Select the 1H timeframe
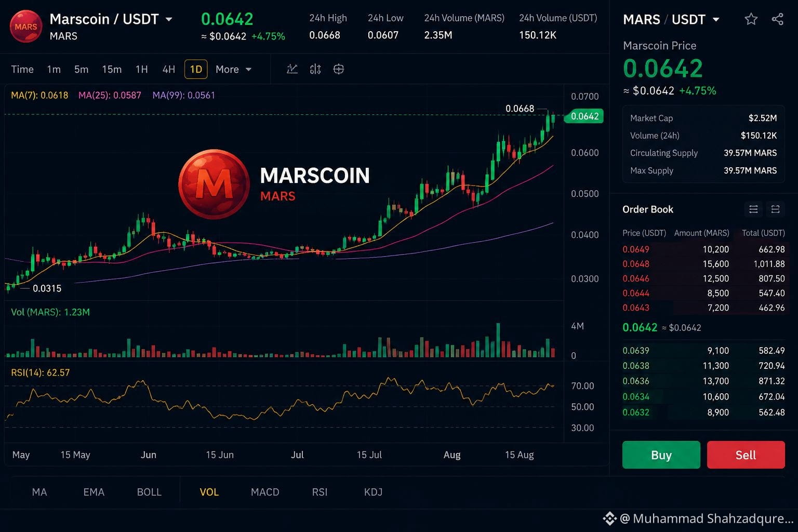The width and height of the screenshot is (798, 532). pos(141,69)
